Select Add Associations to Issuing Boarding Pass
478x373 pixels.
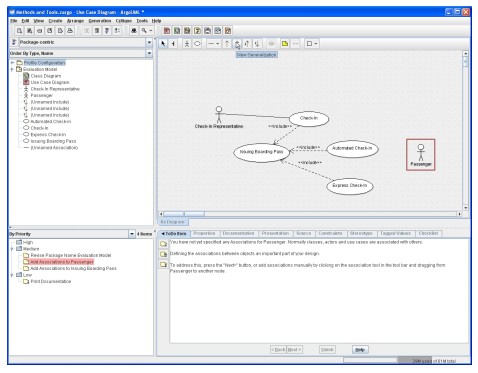[73, 268]
